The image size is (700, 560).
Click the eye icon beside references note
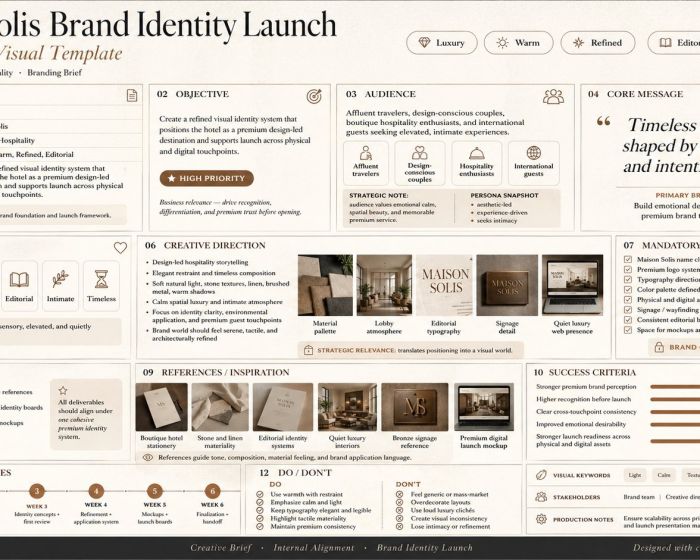148,457
